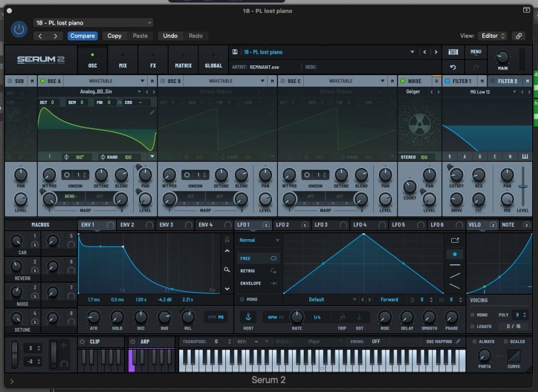Click the Undo button
Image resolution: width=538 pixels, height=392 pixels.
coord(170,36)
